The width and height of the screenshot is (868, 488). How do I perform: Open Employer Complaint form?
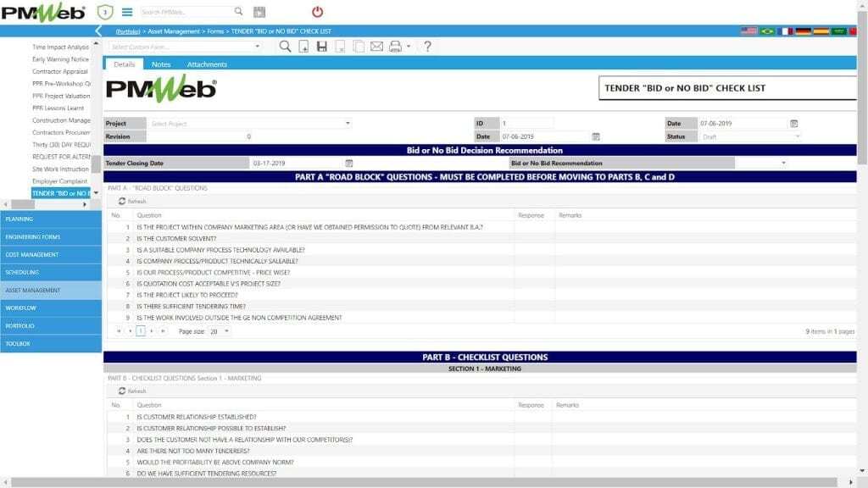point(59,181)
